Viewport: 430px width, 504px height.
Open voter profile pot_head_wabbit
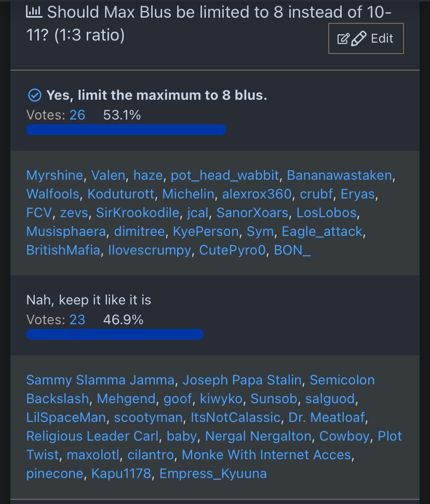coord(225,176)
